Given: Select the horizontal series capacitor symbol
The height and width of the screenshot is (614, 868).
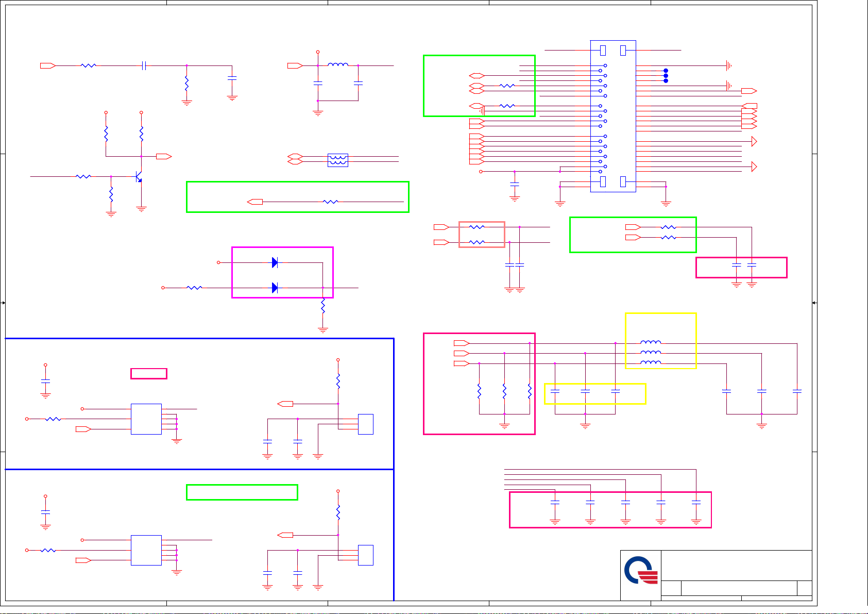Looking at the screenshot, I should click(144, 65).
